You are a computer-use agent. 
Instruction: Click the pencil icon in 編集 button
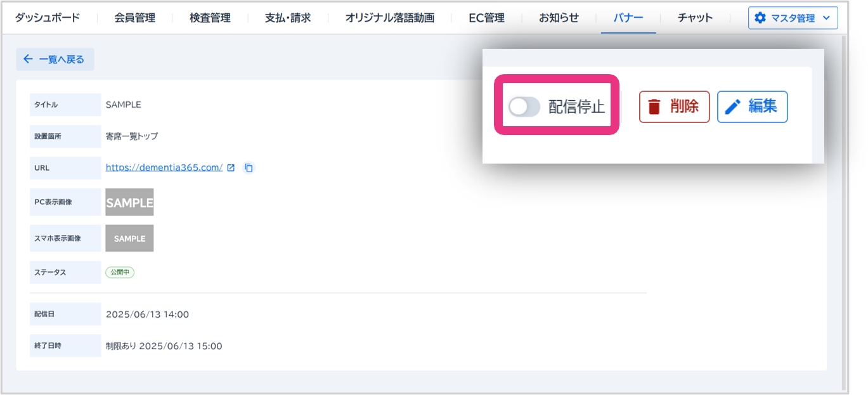(x=732, y=107)
